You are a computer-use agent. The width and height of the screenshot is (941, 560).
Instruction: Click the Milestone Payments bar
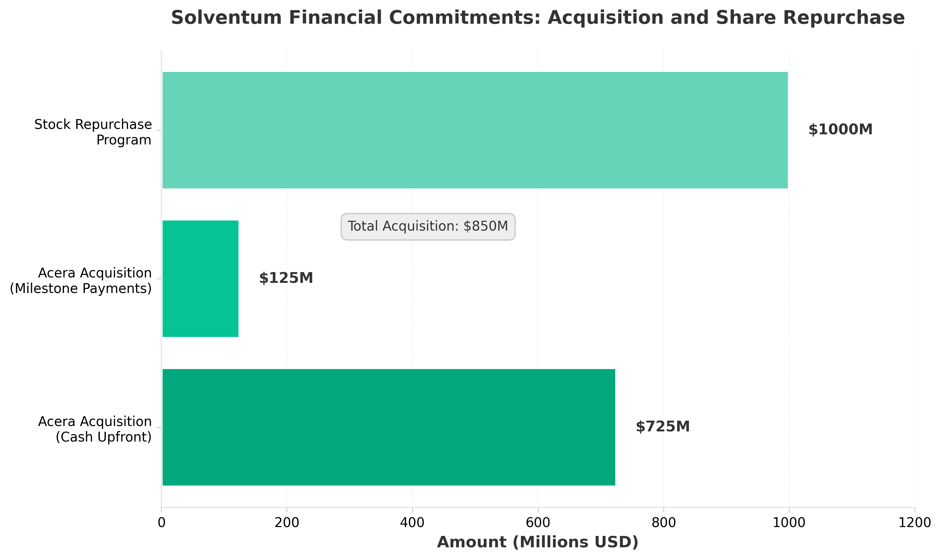pos(200,278)
